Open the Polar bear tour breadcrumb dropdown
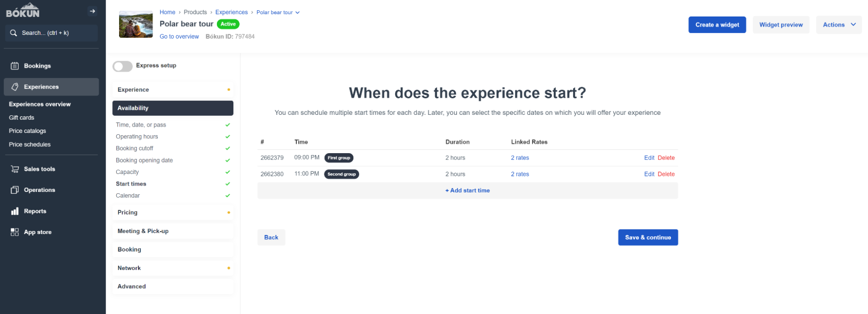868x314 pixels. [x=278, y=13]
